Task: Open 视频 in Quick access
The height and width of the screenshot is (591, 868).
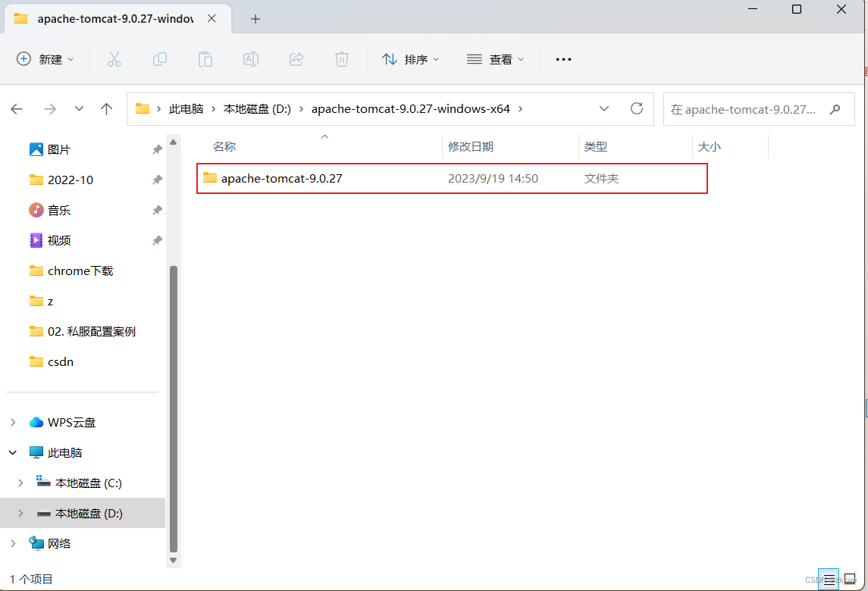Action: pos(58,240)
